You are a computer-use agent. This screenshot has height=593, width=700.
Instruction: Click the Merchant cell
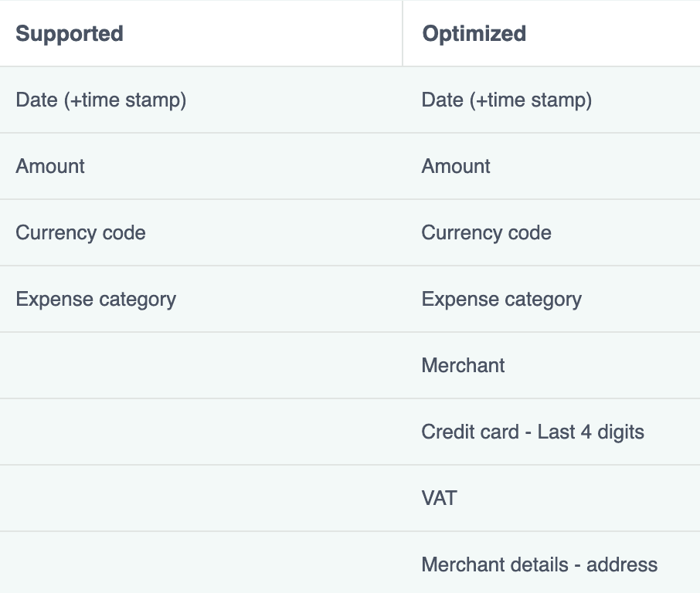click(463, 366)
